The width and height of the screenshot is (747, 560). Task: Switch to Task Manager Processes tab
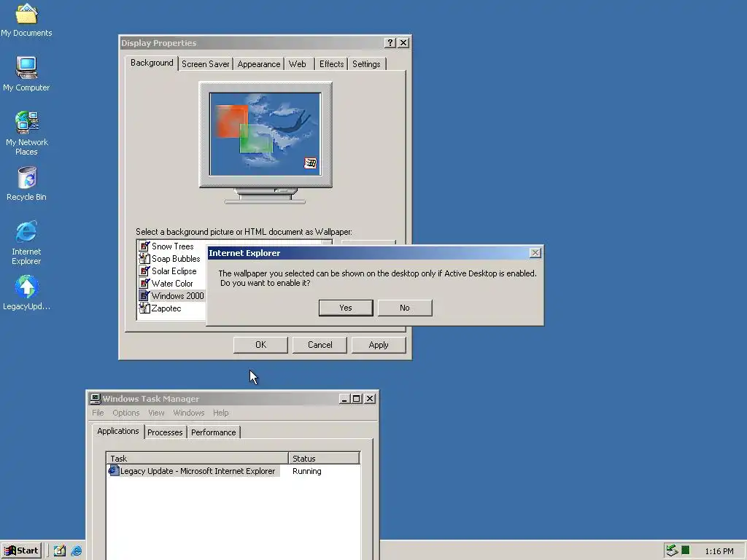(165, 432)
